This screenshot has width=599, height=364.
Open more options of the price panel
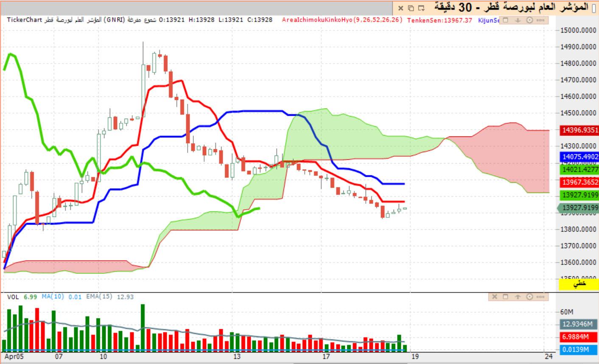pos(540,20)
